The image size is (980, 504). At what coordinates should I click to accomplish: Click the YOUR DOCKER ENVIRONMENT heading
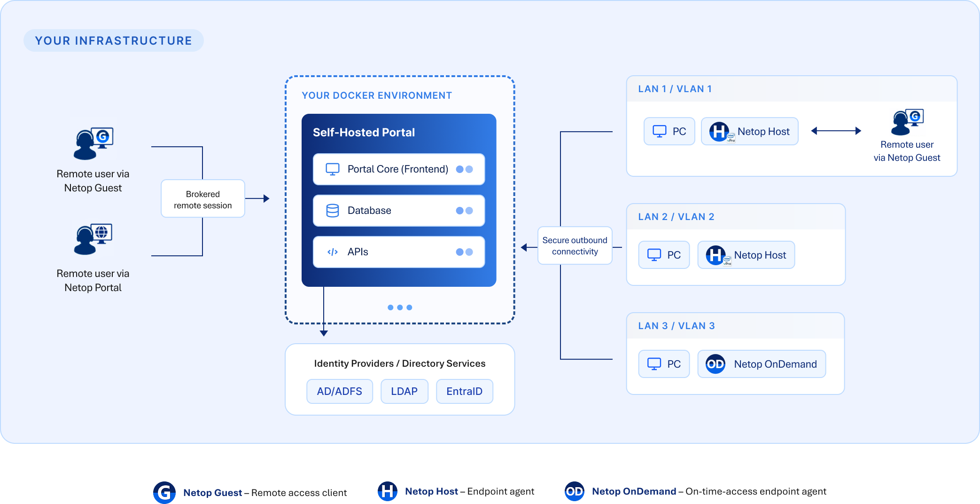point(377,95)
